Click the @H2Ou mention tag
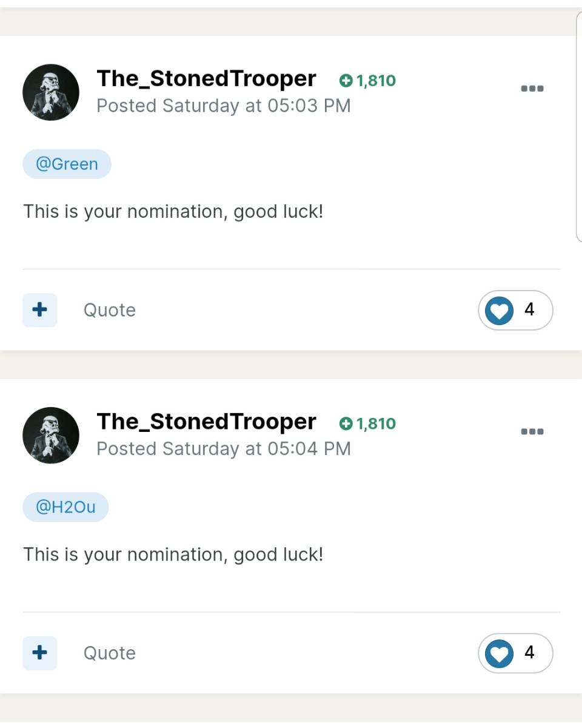 pos(65,507)
